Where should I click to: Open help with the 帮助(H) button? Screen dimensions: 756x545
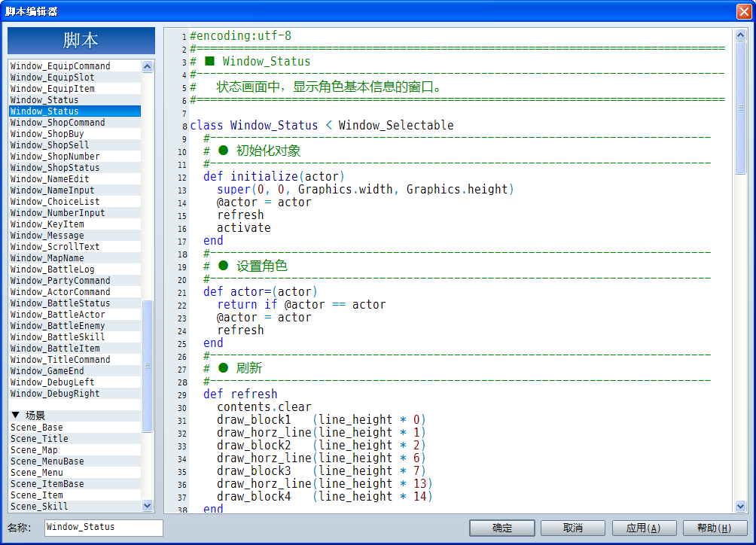pyautogui.click(x=715, y=528)
